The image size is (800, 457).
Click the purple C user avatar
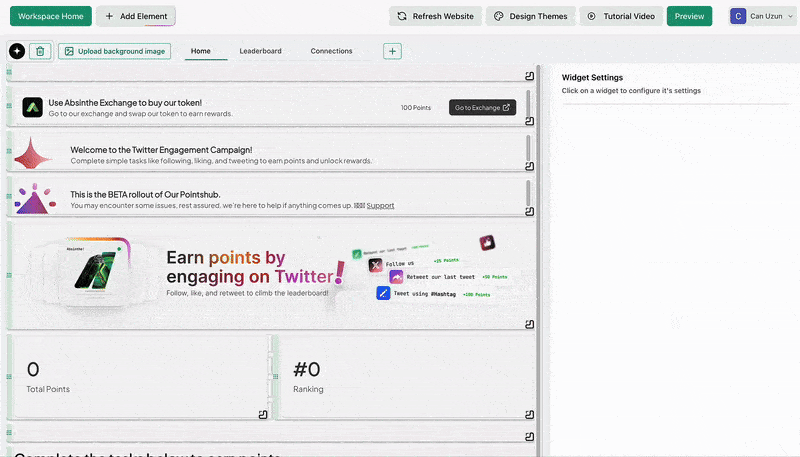coord(738,16)
